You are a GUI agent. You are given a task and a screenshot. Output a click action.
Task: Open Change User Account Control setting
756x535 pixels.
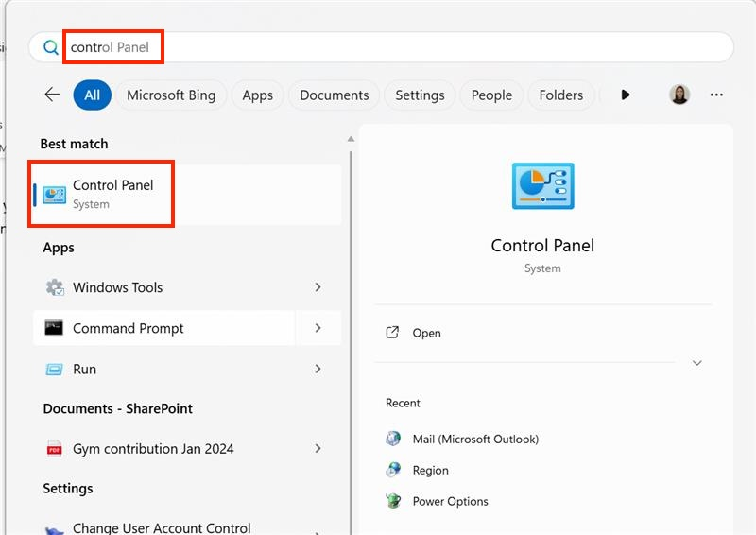coord(163,527)
